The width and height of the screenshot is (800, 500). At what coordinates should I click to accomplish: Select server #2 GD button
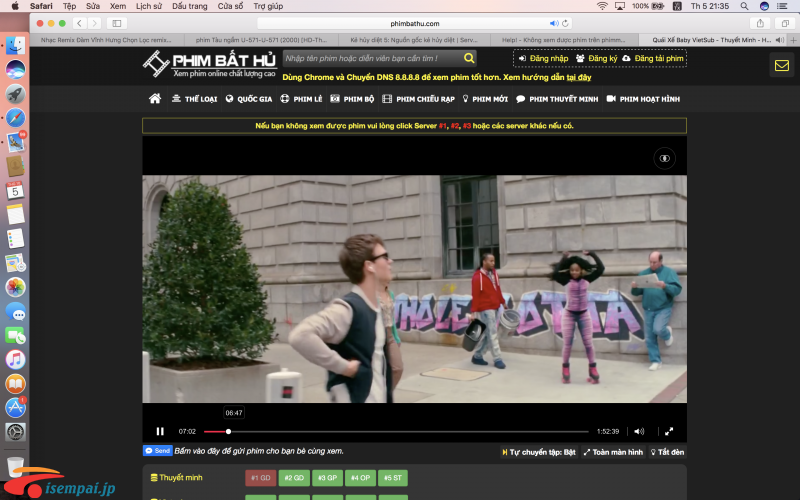click(294, 478)
